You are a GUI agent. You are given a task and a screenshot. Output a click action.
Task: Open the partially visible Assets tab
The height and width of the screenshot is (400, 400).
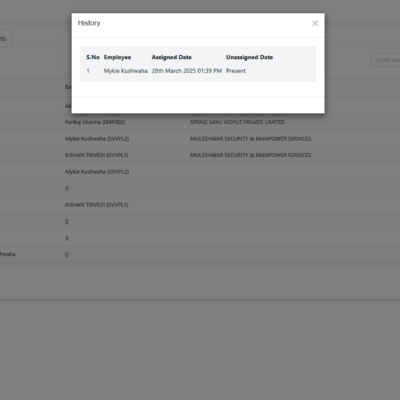coord(5,38)
